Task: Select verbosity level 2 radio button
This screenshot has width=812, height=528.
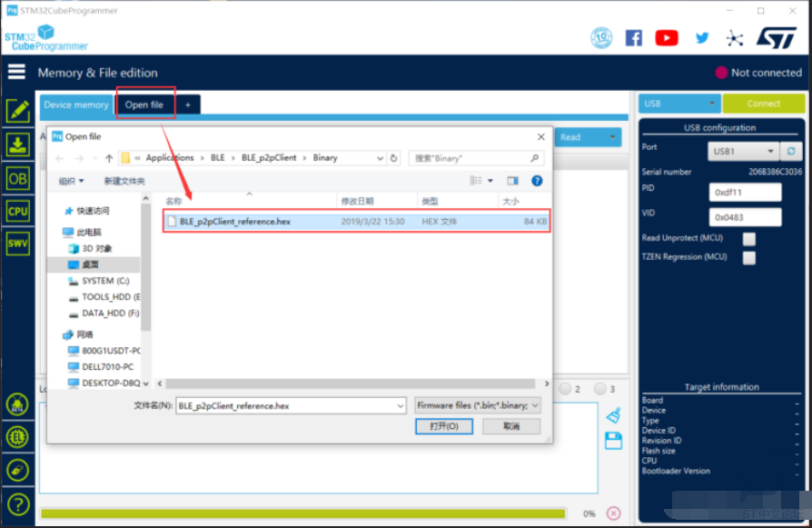Action: [x=566, y=389]
